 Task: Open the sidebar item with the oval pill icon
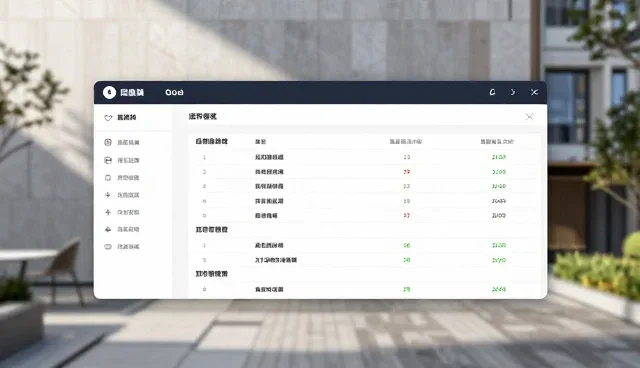pyautogui.click(x=122, y=247)
